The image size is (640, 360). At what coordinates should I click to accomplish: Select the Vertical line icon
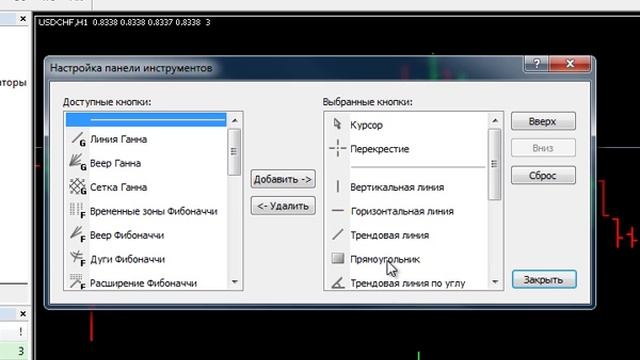click(x=338, y=187)
